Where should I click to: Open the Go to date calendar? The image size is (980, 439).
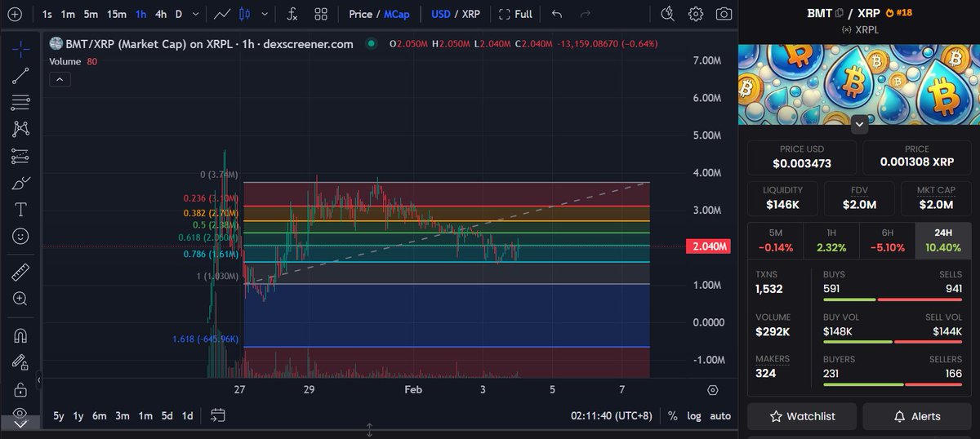(217, 415)
